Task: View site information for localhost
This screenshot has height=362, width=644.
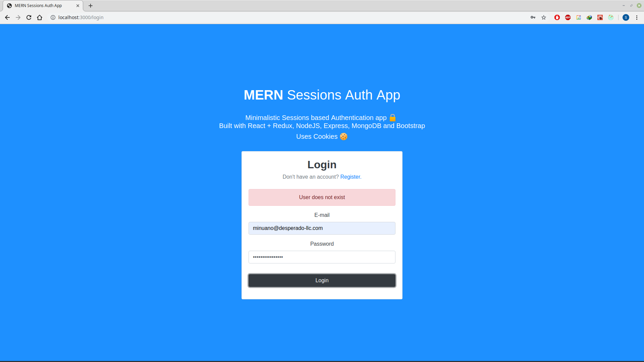Action: coord(53,17)
